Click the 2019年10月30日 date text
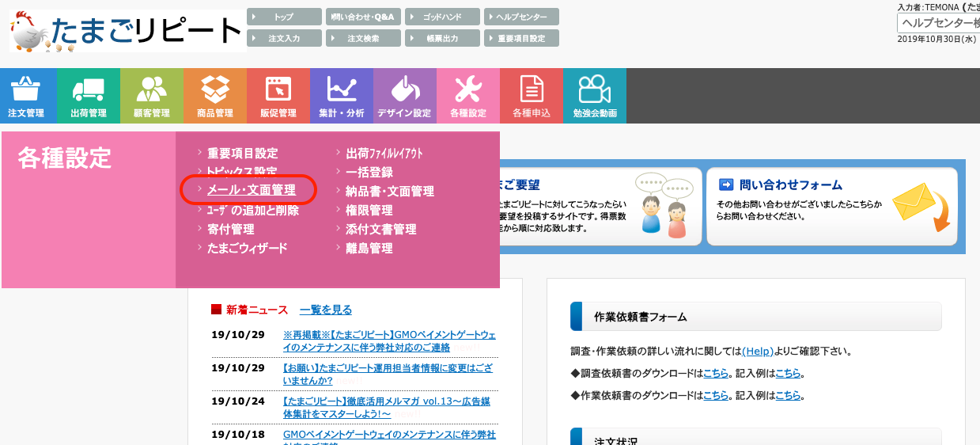The image size is (980, 445). click(x=938, y=40)
